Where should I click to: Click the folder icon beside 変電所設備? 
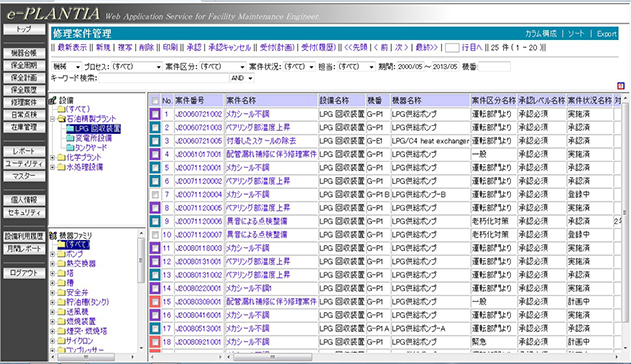(70, 138)
